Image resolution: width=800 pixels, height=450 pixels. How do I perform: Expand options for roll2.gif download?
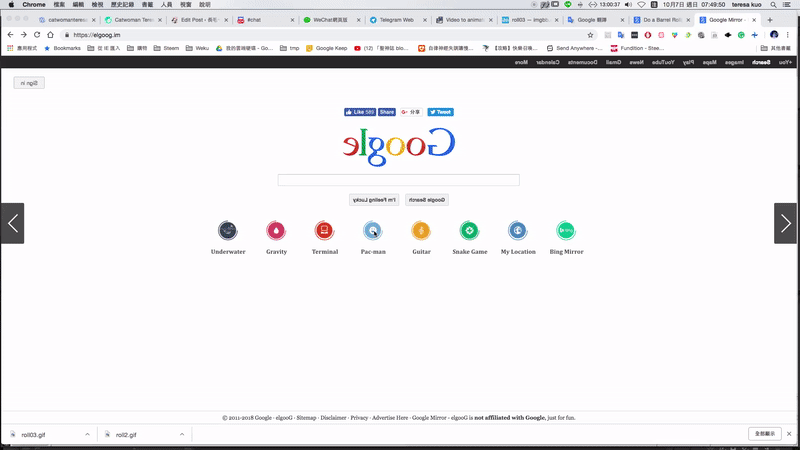click(x=182, y=435)
